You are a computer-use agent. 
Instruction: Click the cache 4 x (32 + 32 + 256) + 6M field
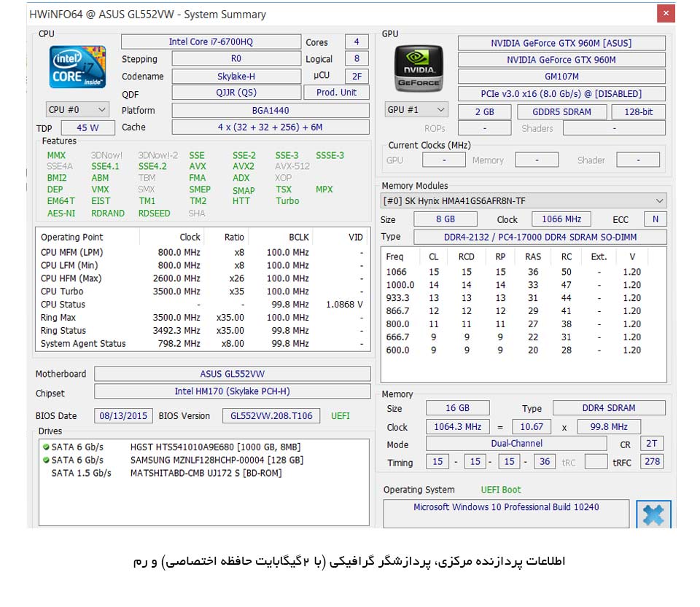271,127
